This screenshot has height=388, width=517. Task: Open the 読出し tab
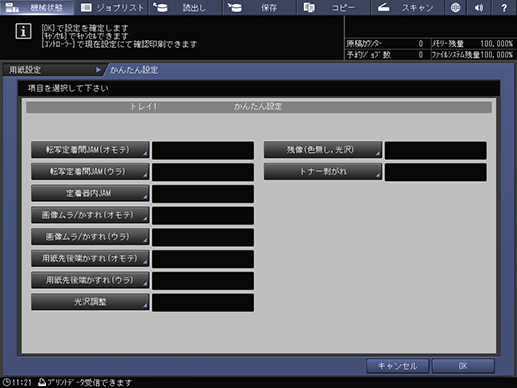[185, 7]
